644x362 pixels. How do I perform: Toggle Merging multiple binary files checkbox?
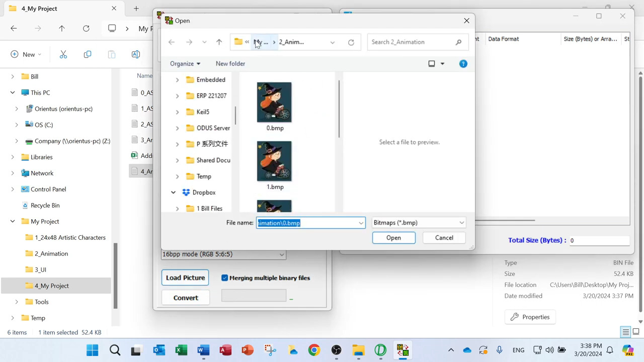tap(225, 278)
